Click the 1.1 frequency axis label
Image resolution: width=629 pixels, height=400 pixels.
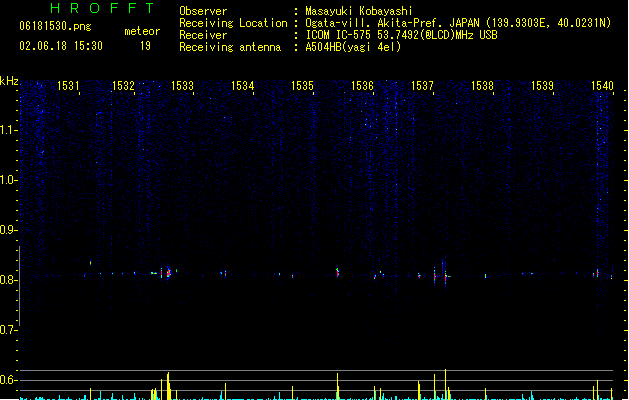[8, 130]
